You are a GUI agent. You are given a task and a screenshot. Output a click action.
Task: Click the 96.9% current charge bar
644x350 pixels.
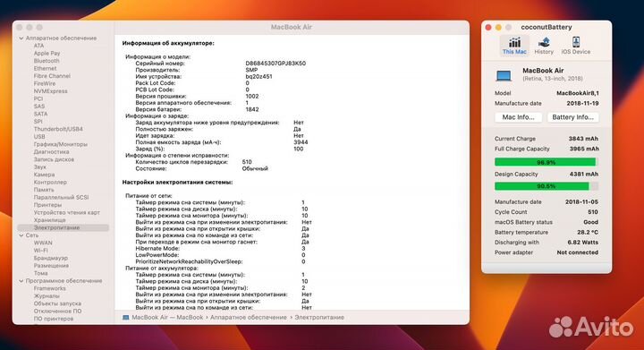tap(547, 162)
